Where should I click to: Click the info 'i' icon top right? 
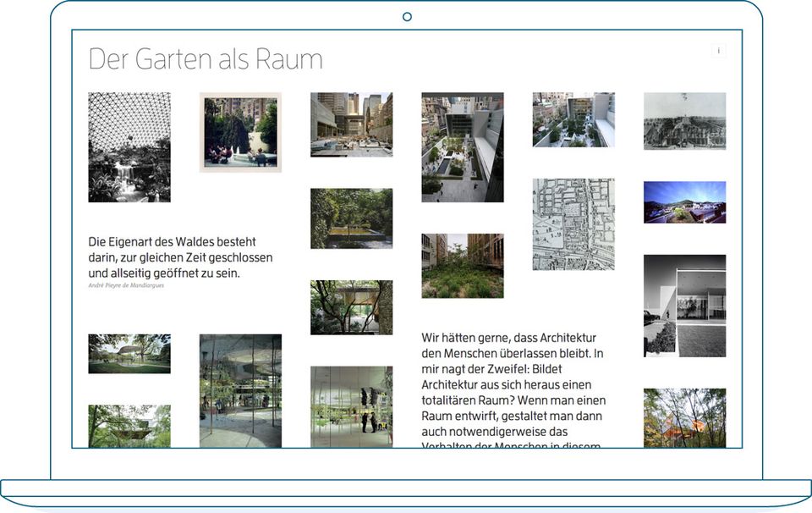tap(718, 51)
